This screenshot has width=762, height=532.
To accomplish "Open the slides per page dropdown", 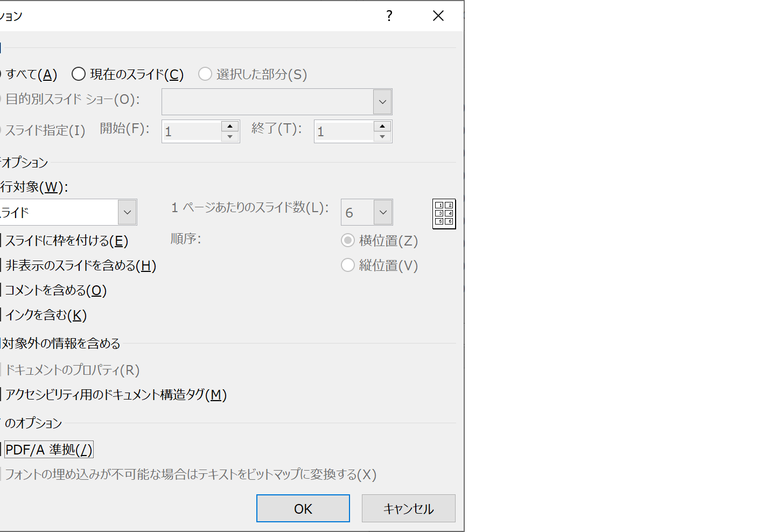I will coord(383,213).
